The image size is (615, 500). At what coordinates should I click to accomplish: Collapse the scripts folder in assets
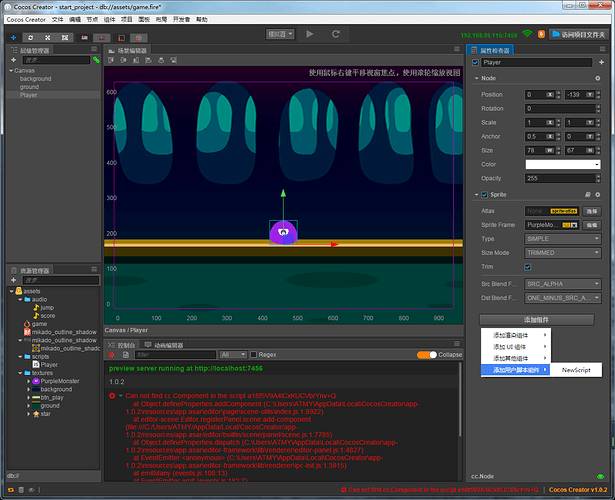click(x=20, y=356)
